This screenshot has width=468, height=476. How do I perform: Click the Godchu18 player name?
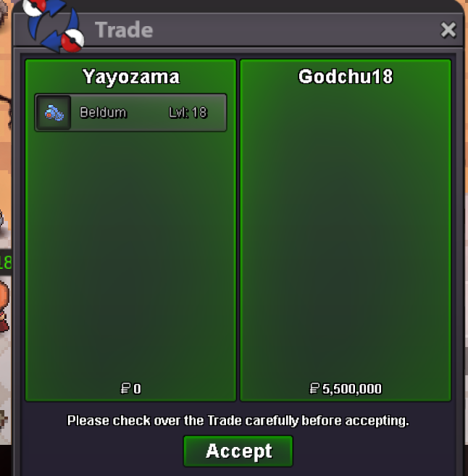click(346, 76)
